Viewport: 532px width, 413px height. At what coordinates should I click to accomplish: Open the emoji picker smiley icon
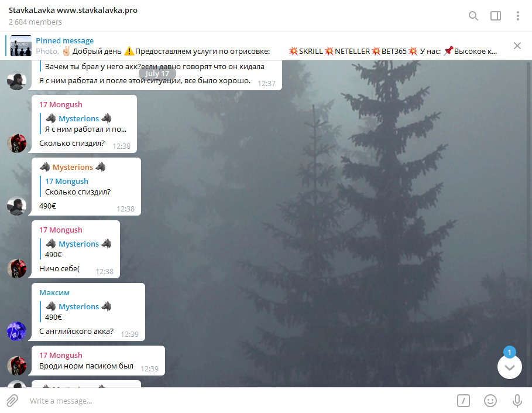tap(490, 401)
